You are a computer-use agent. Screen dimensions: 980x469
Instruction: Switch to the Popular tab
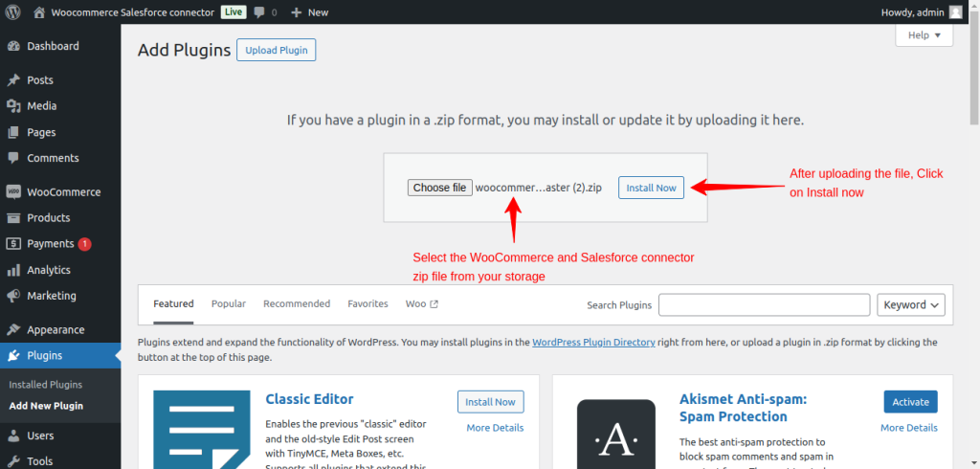[229, 303]
